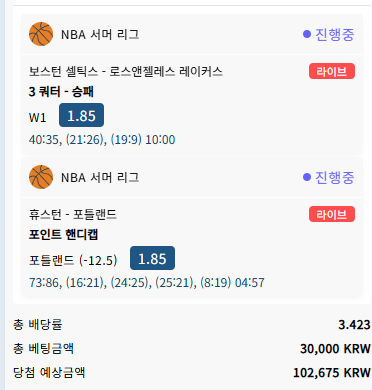Screen dimensions: 372x390
Task: Click the first NBA 서머 리그 league title
Action: click(100, 34)
